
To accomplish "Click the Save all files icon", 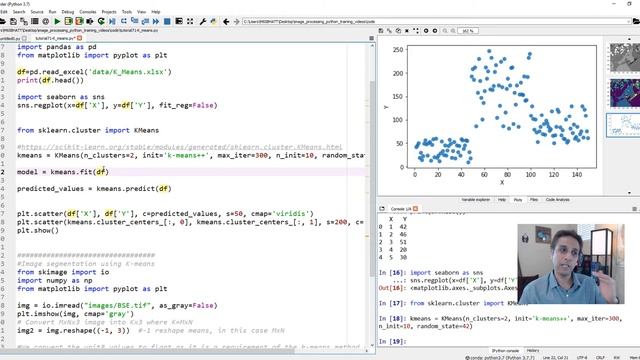I will pyautogui.click(x=24, y=21).
